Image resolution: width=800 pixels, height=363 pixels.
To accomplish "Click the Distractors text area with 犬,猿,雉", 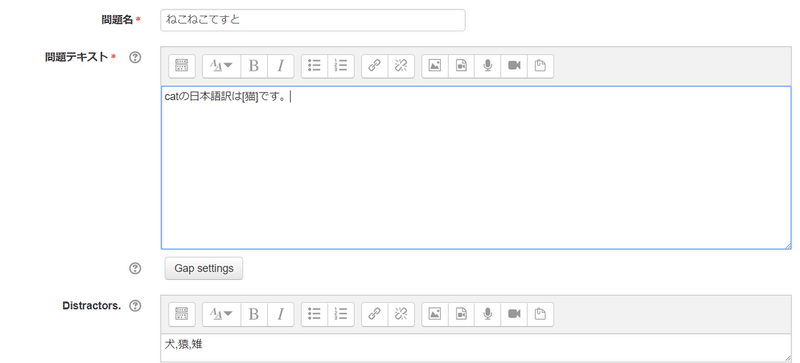I will [x=476, y=348].
